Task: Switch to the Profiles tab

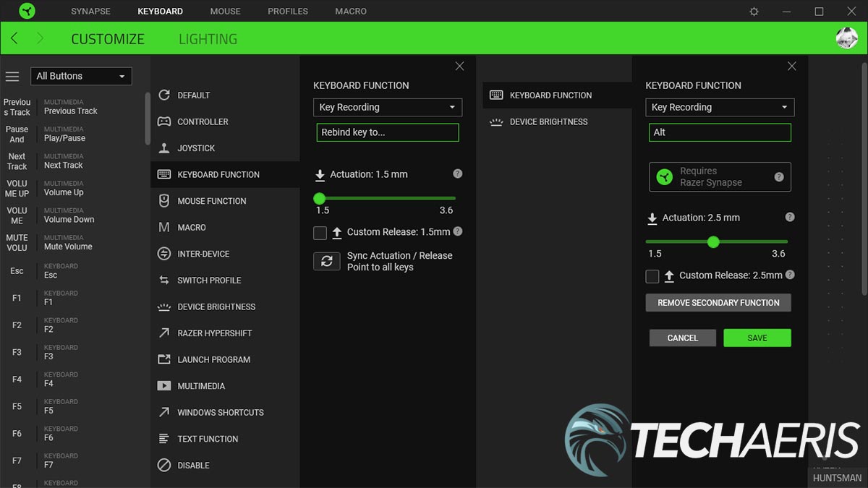Action: 288,11
